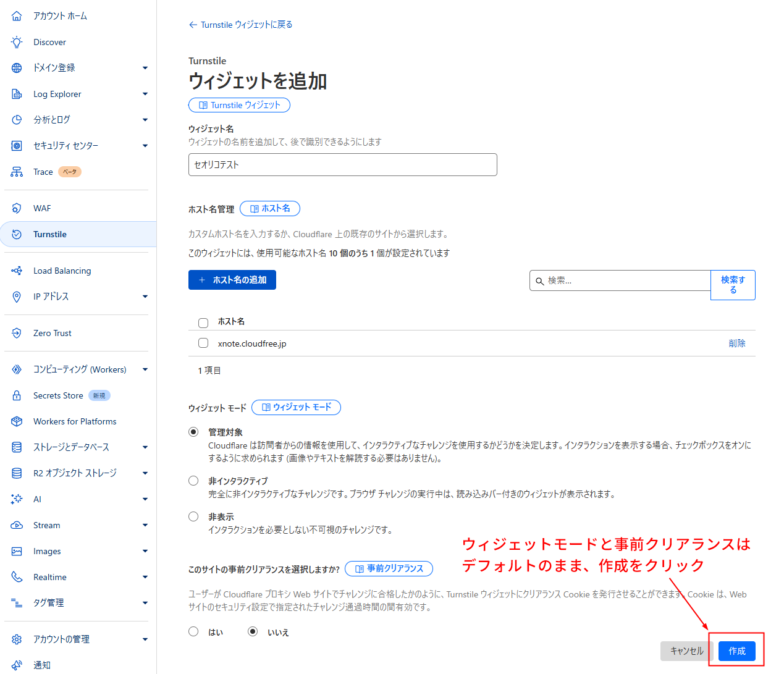Click the Stream cloud icon
Screen dimensions: 784x674
pyautogui.click(x=17, y=525)
